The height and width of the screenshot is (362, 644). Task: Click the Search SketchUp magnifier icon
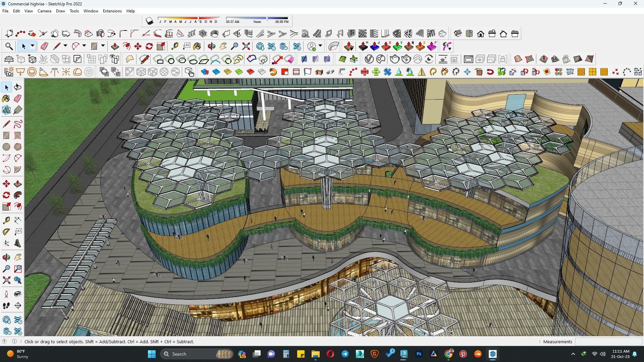[x=9, y=46]
